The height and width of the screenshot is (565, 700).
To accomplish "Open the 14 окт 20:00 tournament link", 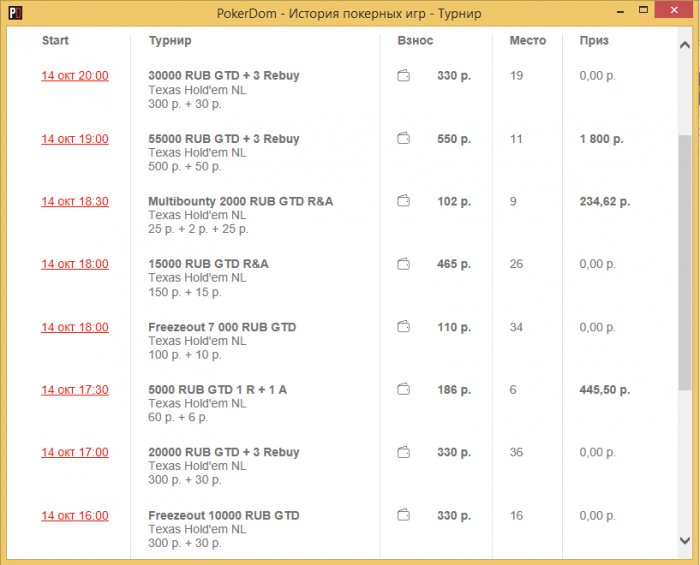I will (x=75, y=76).
